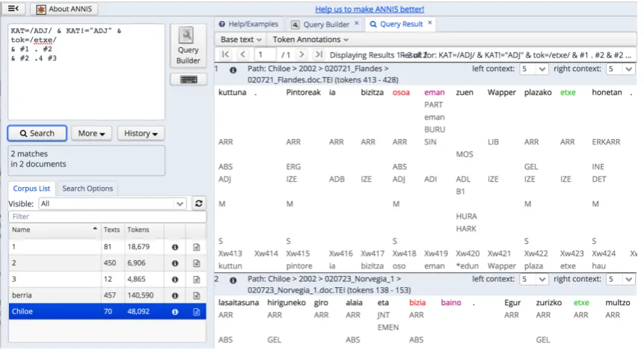Select the Chiloe corpus row
The image size is (644, 353).
coord(107,311)
